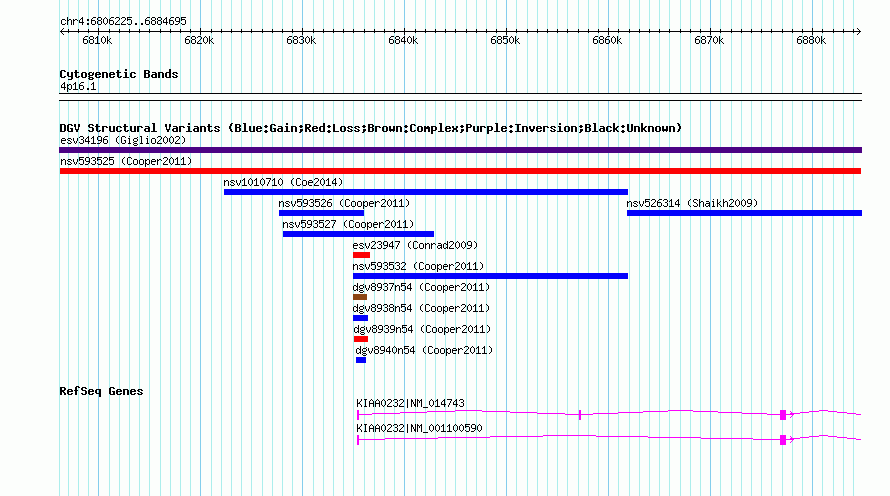Select the last exon of NM_001100590 transcript
This screenshot has width=890, height=496.
pos(783,440)
